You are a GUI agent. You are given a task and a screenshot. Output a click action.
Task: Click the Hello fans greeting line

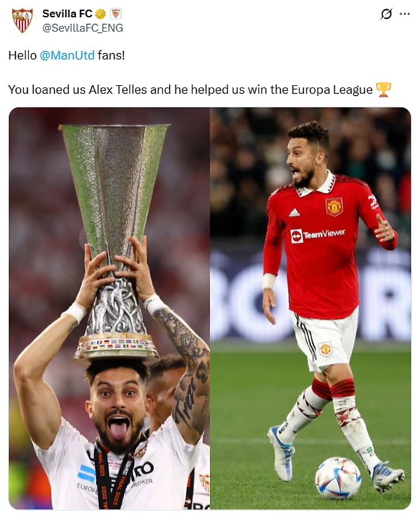pyautogui.click(x=66, y=55)
